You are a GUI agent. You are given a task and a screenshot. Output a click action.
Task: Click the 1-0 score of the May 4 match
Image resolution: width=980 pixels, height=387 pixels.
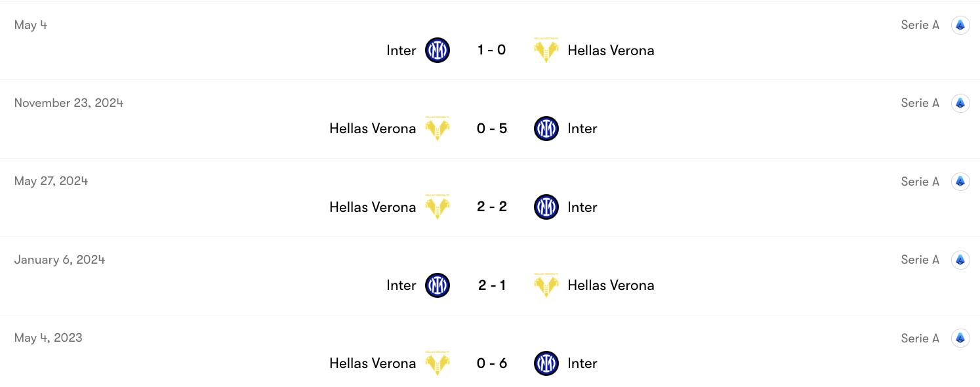pyautogui.click(x=492, y=51)
